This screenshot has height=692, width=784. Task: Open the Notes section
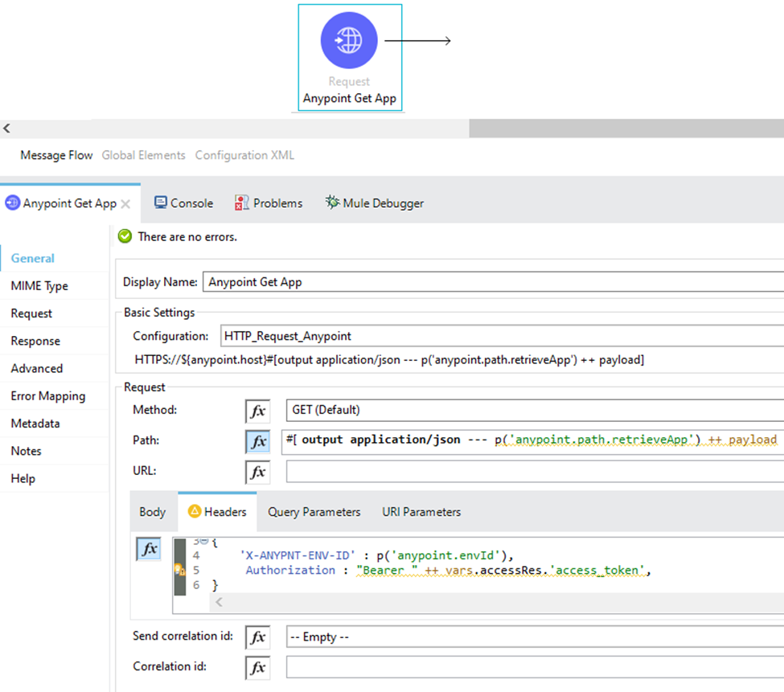[x=54, y=451]
